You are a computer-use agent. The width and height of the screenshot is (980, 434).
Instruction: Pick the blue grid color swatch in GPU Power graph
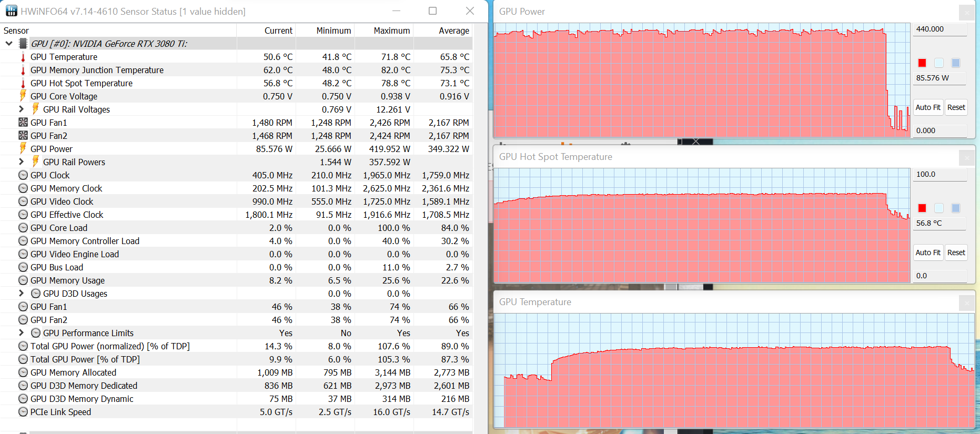click(x=956, y=63)
